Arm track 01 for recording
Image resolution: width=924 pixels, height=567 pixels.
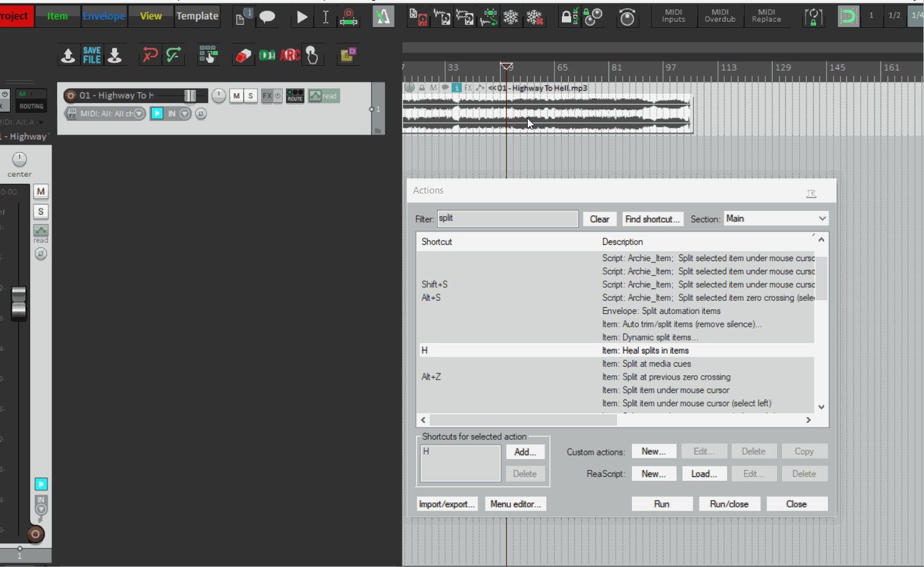click(71, 96)
